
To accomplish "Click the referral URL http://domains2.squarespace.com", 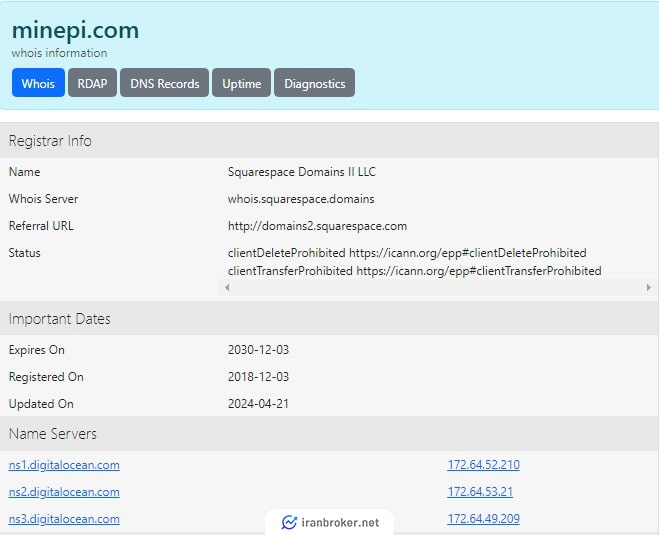I will point(317,226).
